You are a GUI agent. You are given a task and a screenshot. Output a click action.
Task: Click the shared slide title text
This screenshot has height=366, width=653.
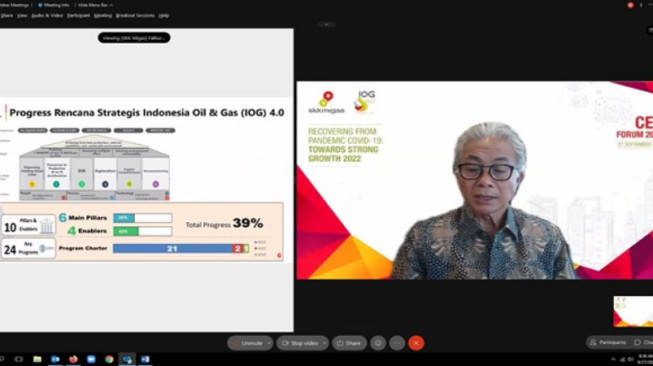click(x=147, y=112)
